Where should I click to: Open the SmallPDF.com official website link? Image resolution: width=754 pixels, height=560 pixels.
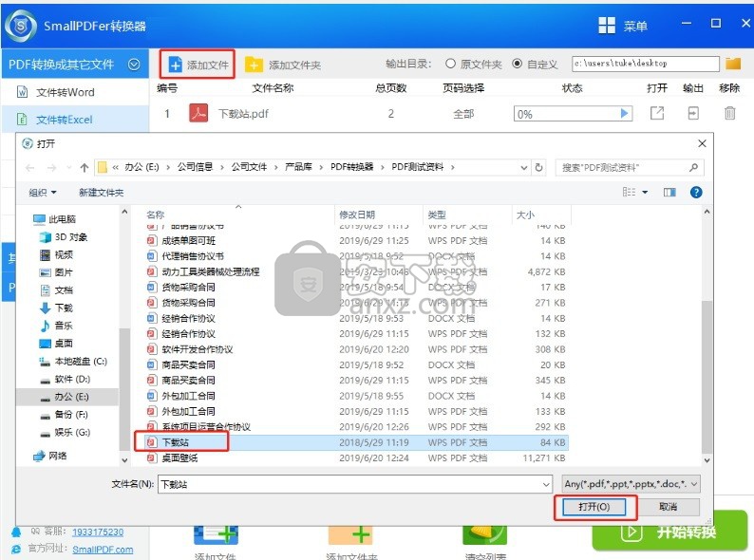(x=103, y=550)
